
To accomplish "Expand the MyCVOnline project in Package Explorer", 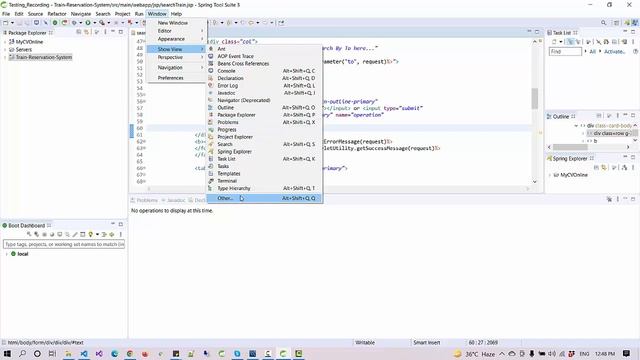I will (x=5, y=42).
